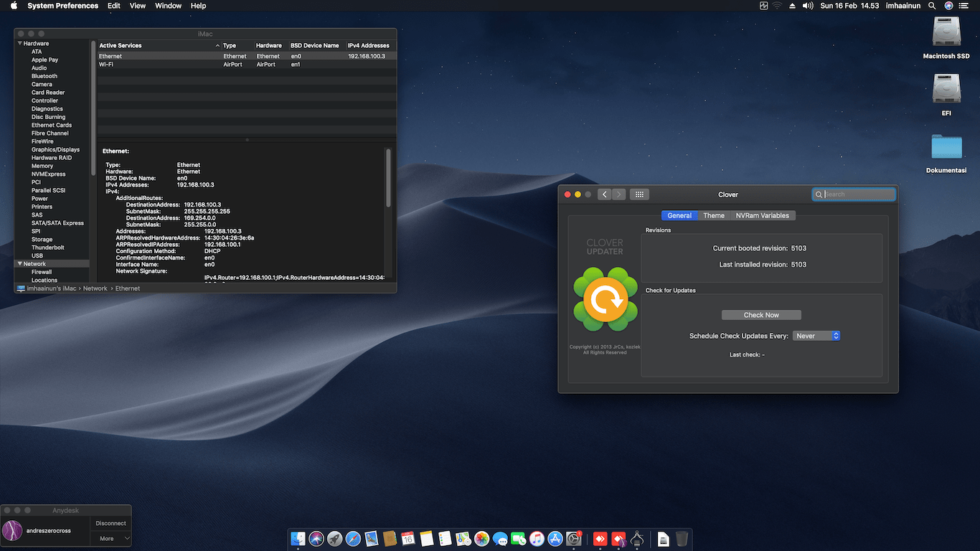
Task: Select Firewall under Network in sidebar
Action: (x=42, y=272)
